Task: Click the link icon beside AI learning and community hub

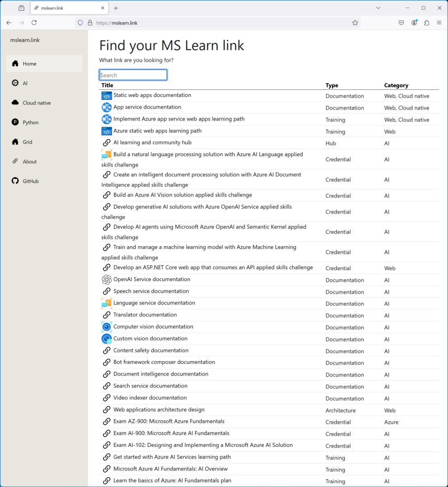Action: coord(106,142)
